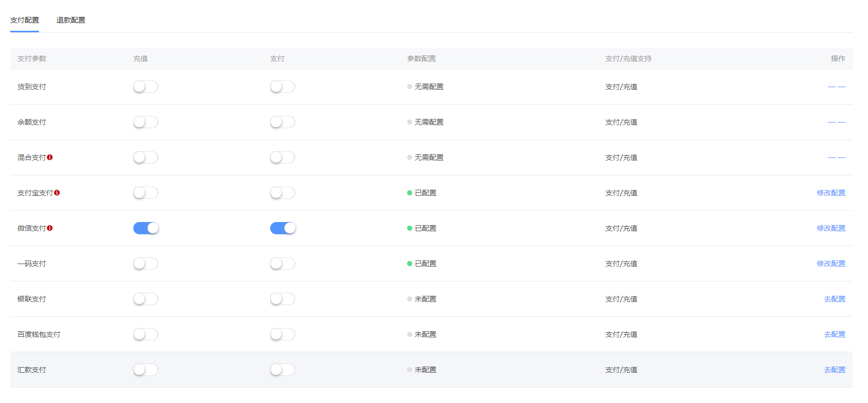
Task: Select the 一码支付 row name
Action: pyautogui.click(x=32, y=264)
